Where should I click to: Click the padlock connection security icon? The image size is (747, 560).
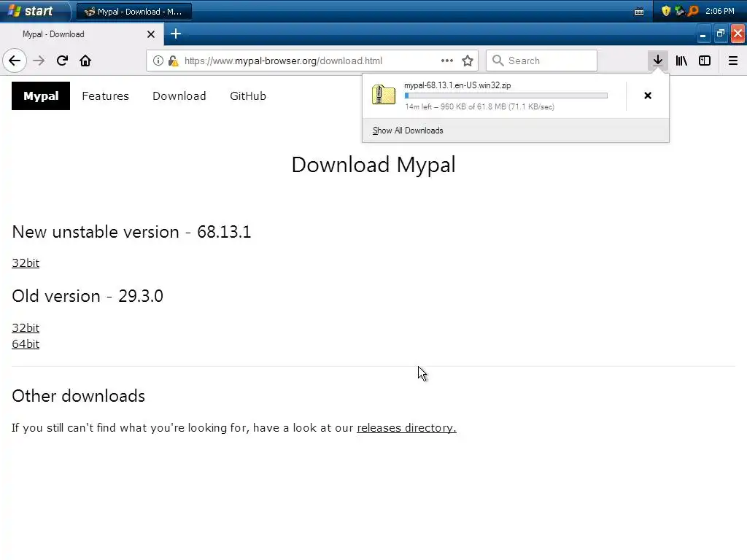point(174,61)
